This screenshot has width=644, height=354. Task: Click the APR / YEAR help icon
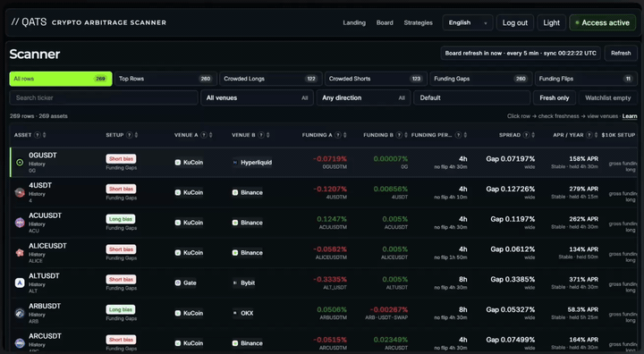click(x=589, y=135)
